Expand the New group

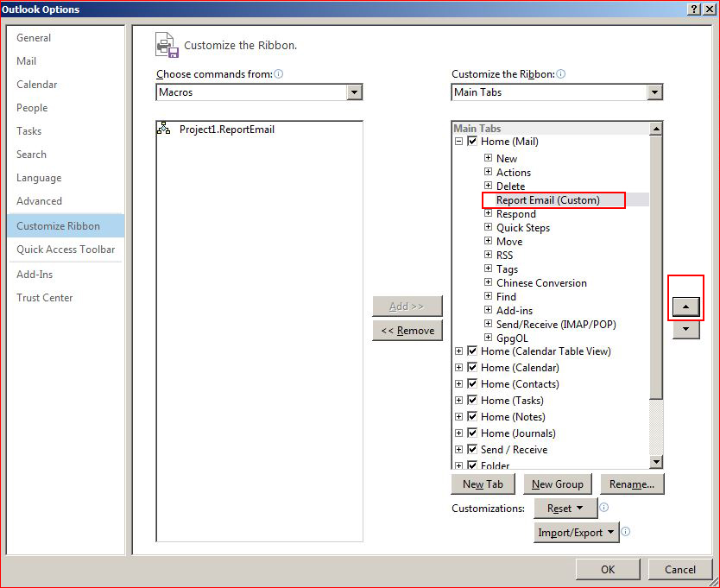coord(488,158)
